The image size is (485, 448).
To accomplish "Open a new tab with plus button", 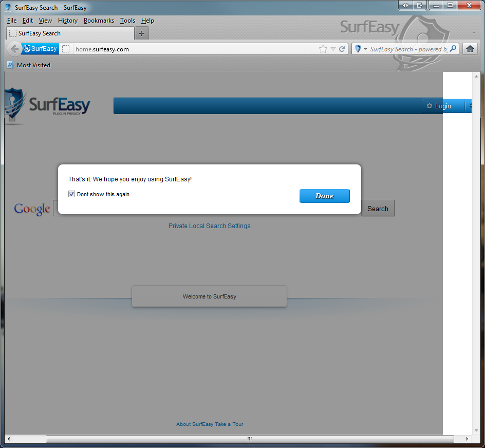I will (x=142, y=33).
